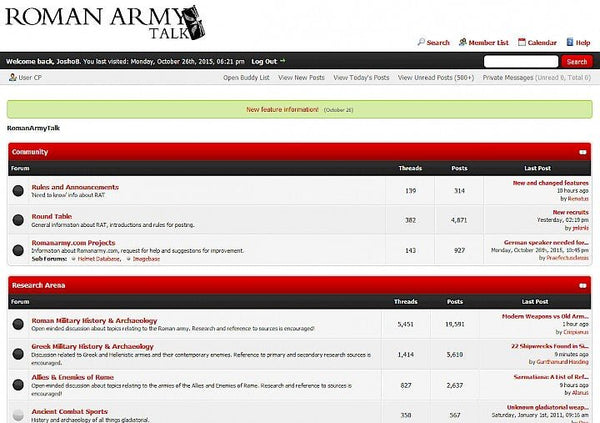Click the Roman Army Talk logo
600x423 pixels.
(105, 22)
